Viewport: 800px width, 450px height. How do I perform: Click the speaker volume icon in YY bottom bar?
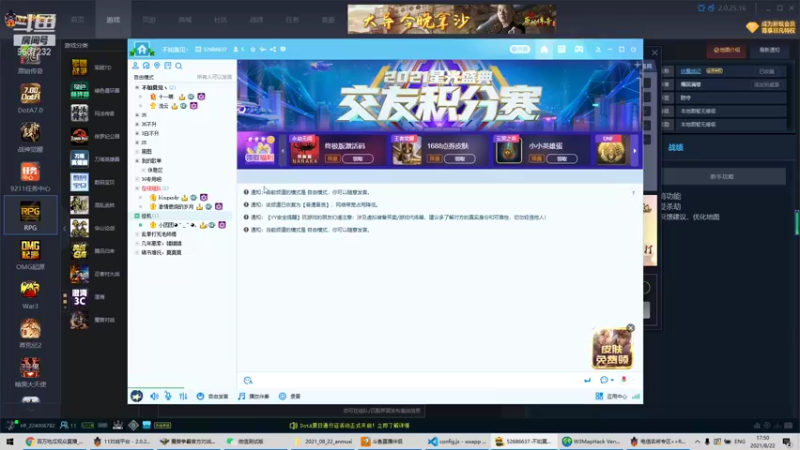154,396
